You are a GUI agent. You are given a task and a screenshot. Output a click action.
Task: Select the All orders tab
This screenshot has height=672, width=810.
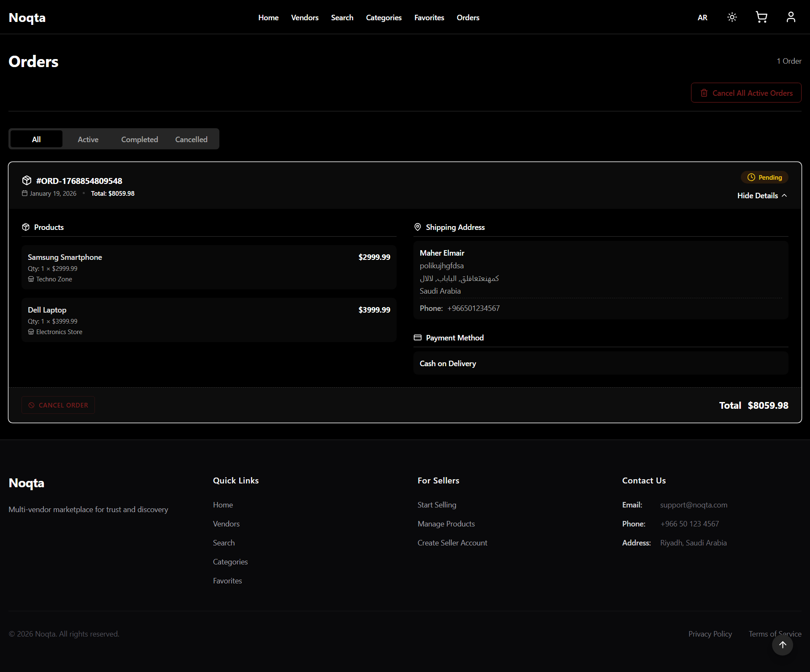click(x=36, y=139)
